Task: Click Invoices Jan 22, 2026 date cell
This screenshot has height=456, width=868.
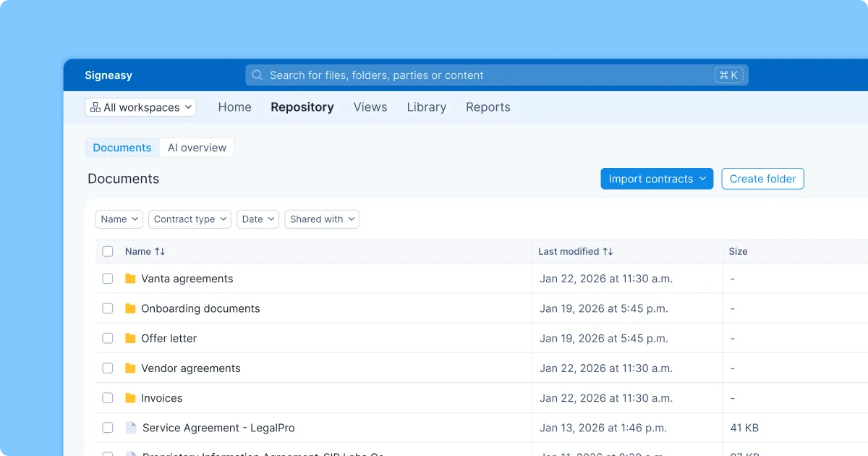Action: click(x=606, y=398)
